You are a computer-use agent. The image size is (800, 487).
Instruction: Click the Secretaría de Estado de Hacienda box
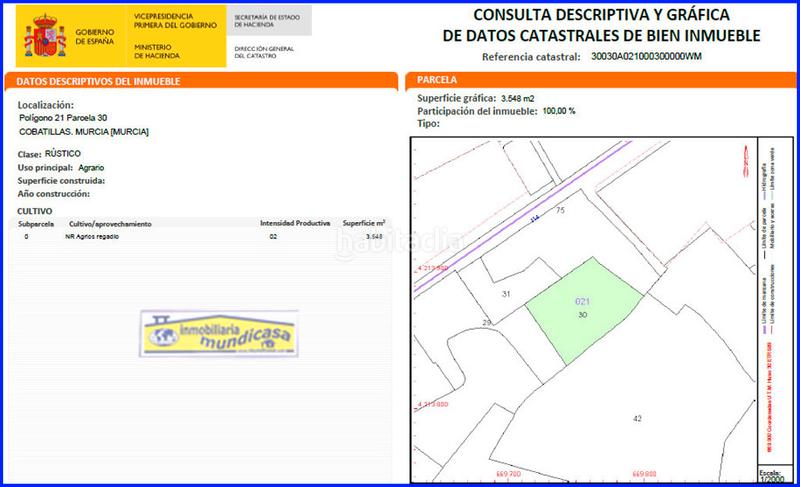point(265,23)
